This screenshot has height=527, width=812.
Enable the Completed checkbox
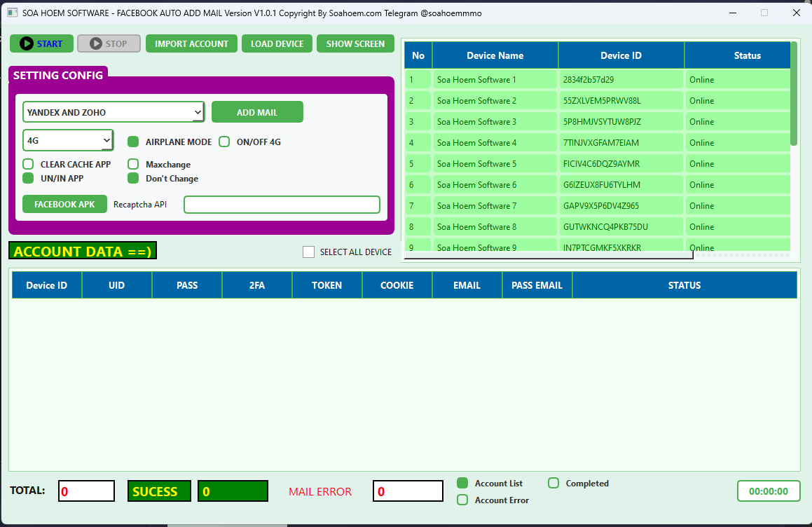click(x=553, y=483)
